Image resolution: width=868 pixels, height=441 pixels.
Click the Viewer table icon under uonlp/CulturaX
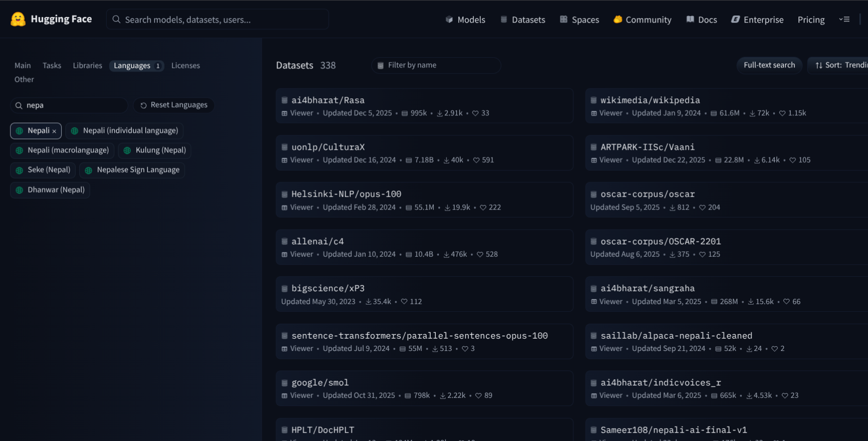pyautogui.click(x=284, y=161)
